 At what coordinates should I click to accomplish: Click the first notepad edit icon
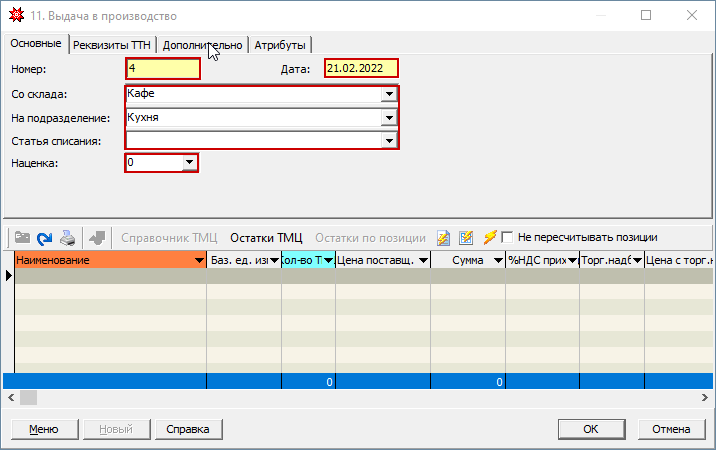point(443,238)
